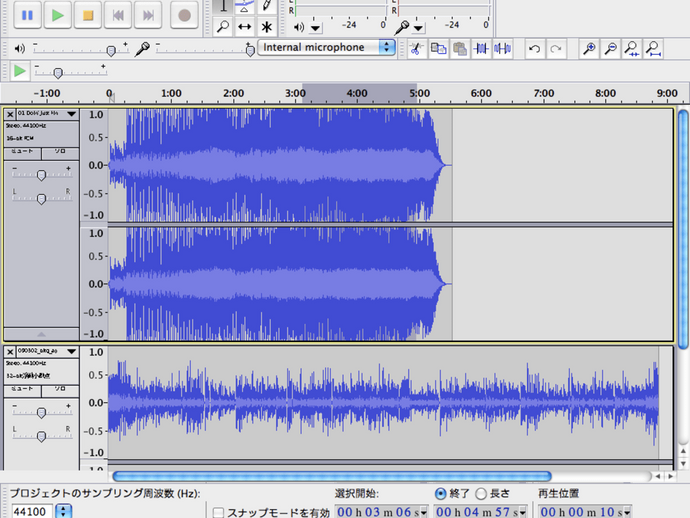Select the I-beam Selection tool
Screen dimensions: 690x518
coord(223,6)
